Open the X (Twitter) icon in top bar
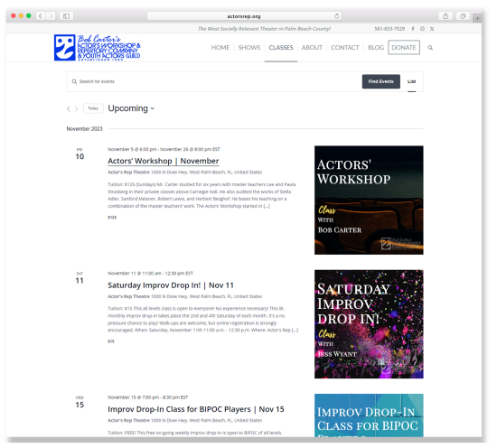497x448 pixels. click(x=432, y=29)
